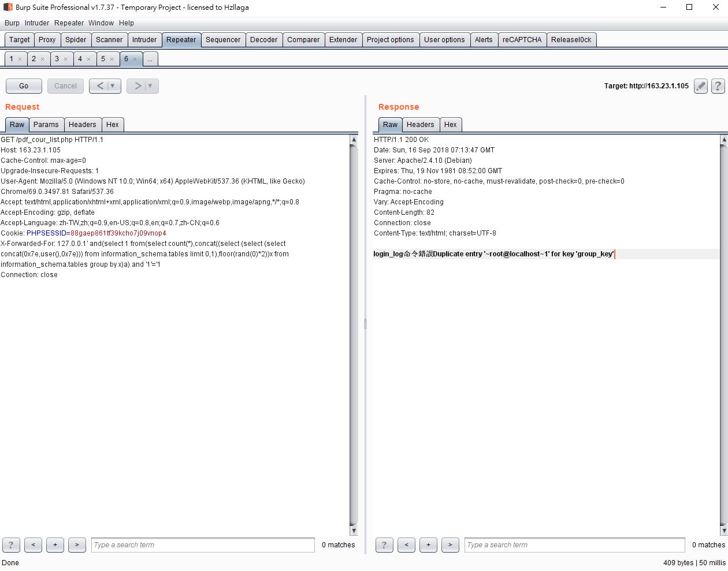Click response pane scroll down arrow
Viewport: 728px width, 571px height.
(724, 531)
